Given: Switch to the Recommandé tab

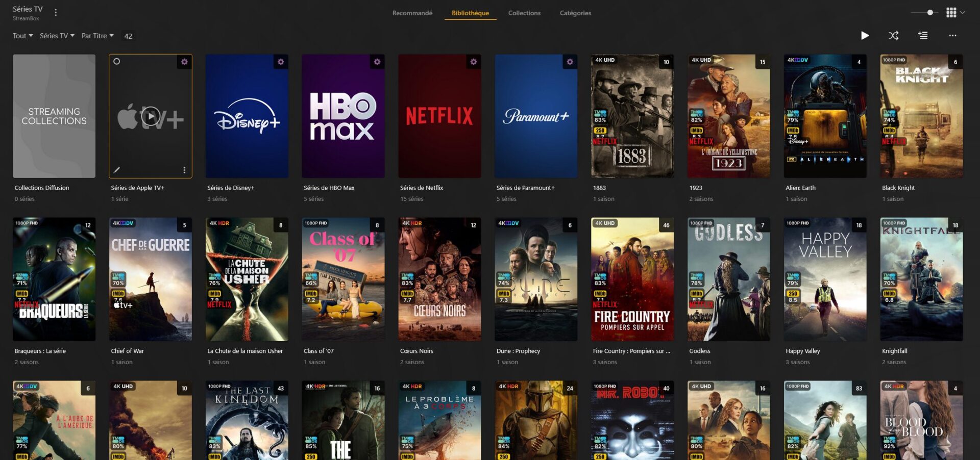Looking at the screenshot, I should tap(412, 13).
